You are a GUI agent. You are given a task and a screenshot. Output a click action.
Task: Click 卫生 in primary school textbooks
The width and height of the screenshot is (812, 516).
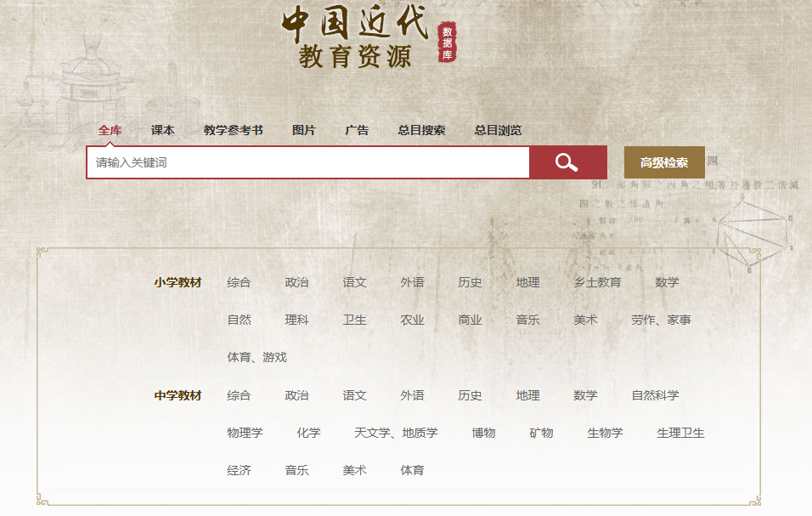tap(354, 320)
